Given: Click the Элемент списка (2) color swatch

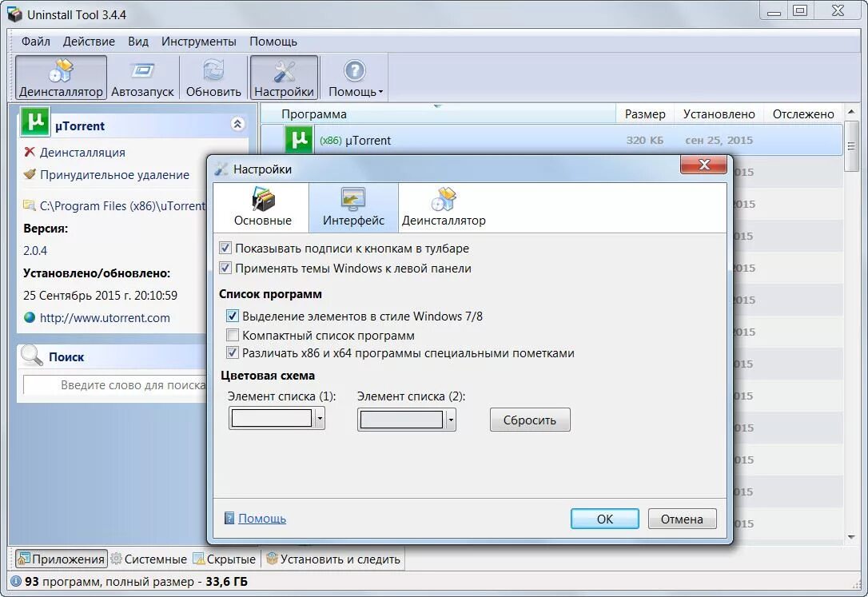Looking at the screenshot, I should point(401,420).
